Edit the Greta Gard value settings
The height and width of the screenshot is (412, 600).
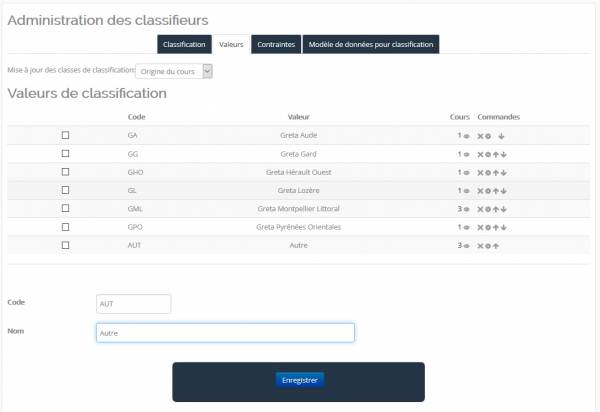click(x=489, y=154)
